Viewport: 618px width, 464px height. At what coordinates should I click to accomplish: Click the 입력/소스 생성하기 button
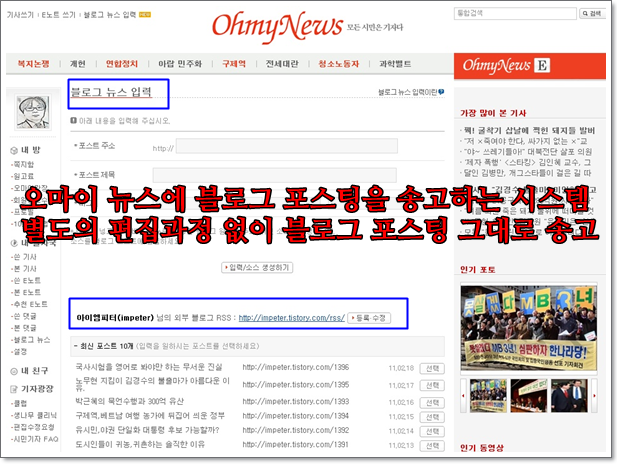257,268
